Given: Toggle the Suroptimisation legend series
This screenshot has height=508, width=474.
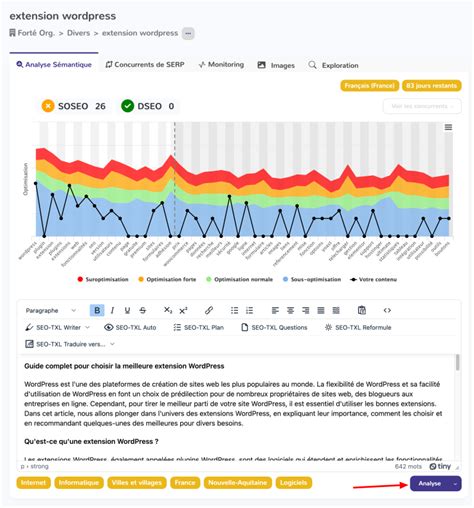Looking at the screenshot, I should click(x=103, y=279).
